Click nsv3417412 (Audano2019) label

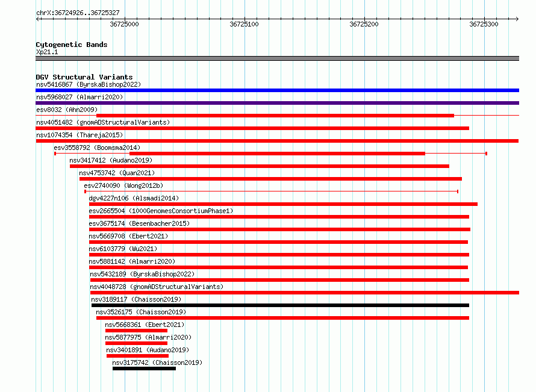[x=111, y=160]
